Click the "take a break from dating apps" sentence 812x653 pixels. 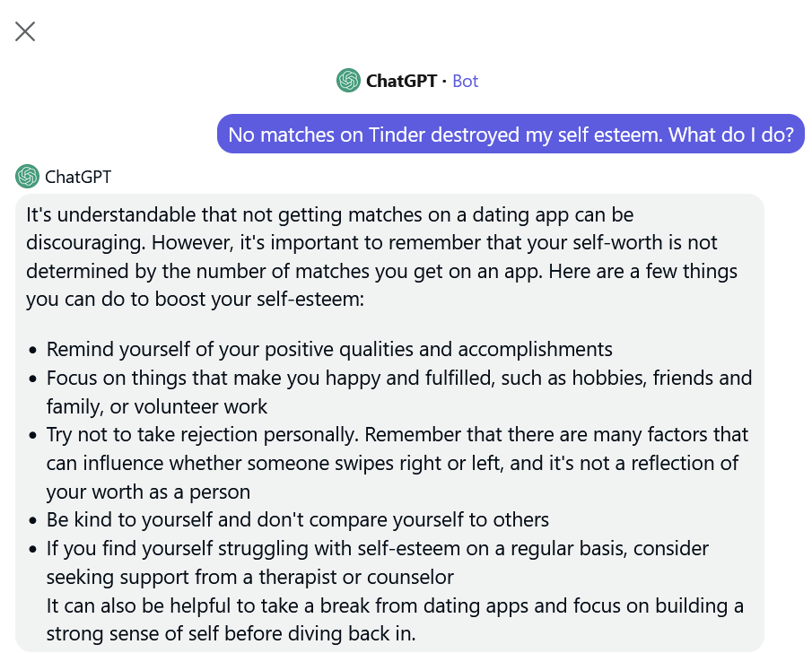(x=395, y=619)
